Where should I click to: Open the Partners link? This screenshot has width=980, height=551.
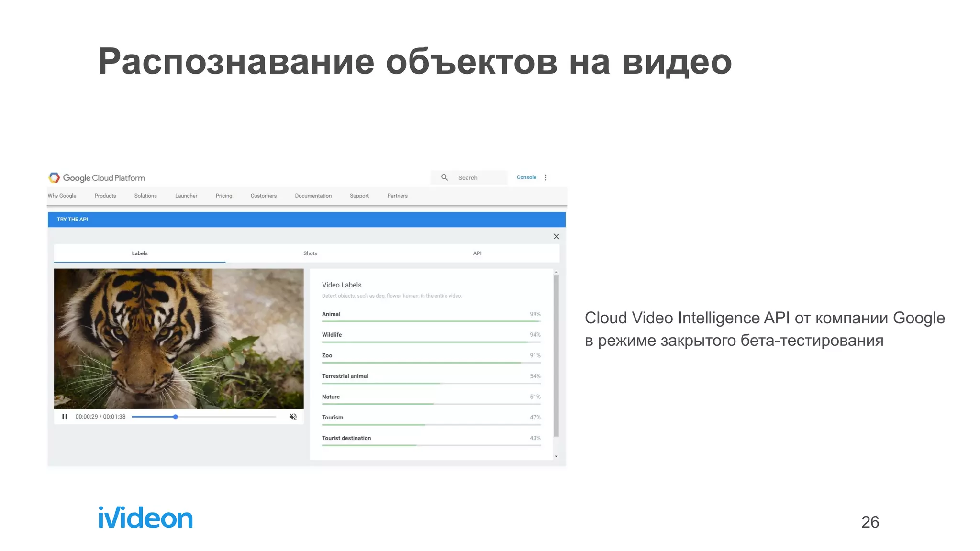click(398, 196)
